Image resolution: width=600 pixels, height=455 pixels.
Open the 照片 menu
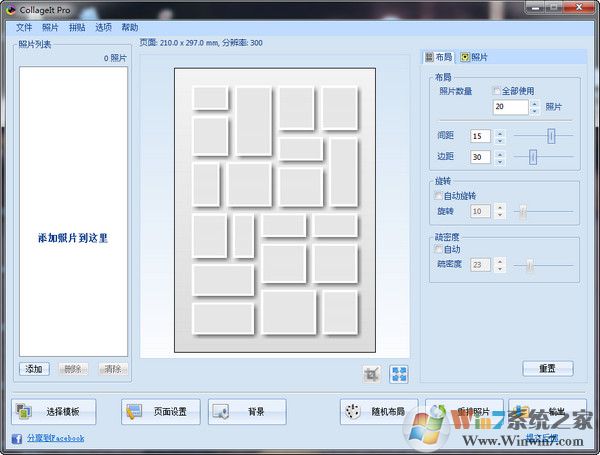pyautogui.click(x=50, y=28)
